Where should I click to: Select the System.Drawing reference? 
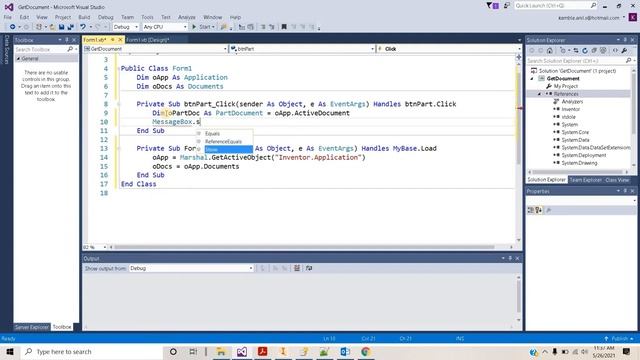coord(579,163)
